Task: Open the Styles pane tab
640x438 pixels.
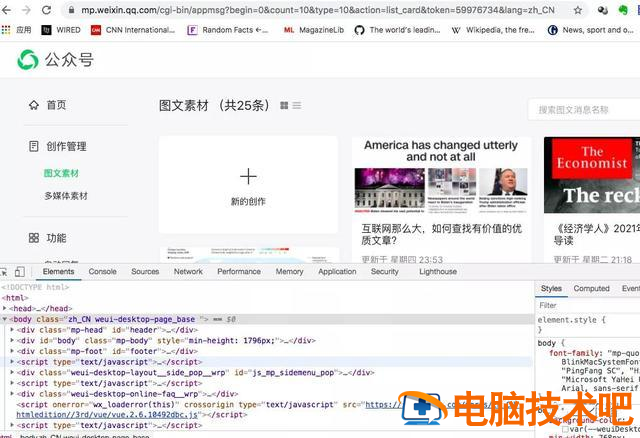Action: pos(551,289)
